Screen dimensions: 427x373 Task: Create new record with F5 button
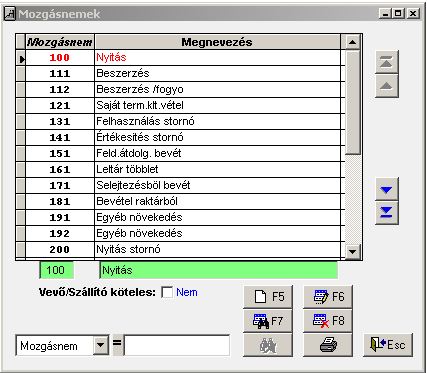(268, 296)
